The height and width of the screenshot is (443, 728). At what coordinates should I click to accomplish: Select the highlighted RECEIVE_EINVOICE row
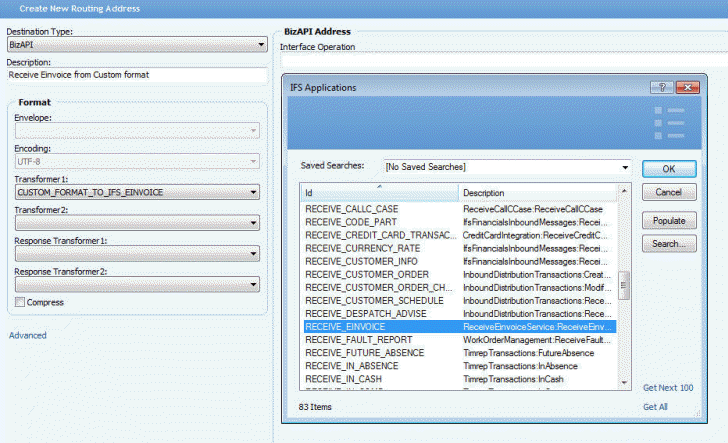pyautogui.click(x=460, y=326)
